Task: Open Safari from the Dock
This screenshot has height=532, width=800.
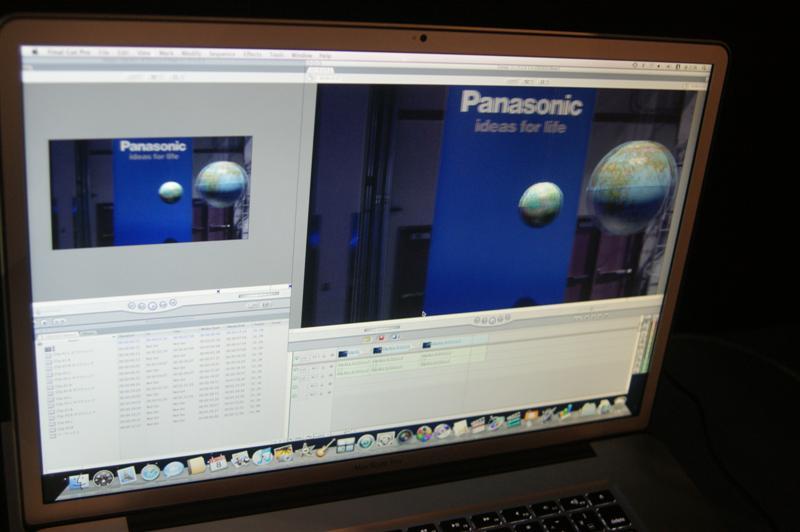Action: [151, 472]
